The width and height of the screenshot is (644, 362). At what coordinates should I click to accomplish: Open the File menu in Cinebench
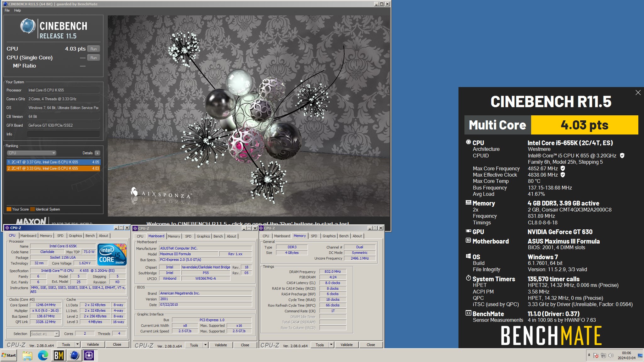(x=7, y=10)
